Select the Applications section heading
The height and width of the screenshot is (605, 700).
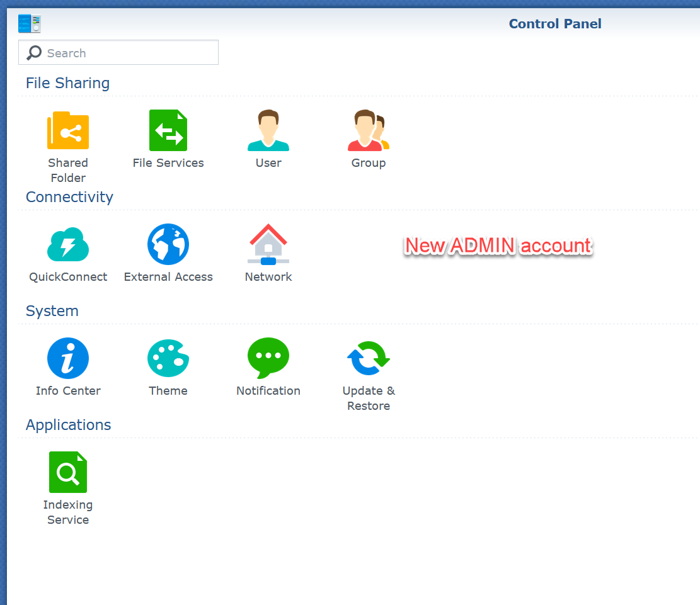click(x=68, y=425)
